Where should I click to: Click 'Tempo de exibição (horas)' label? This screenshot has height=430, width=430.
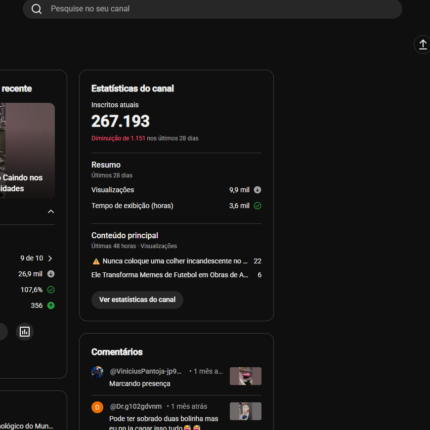tap(132, 206)
